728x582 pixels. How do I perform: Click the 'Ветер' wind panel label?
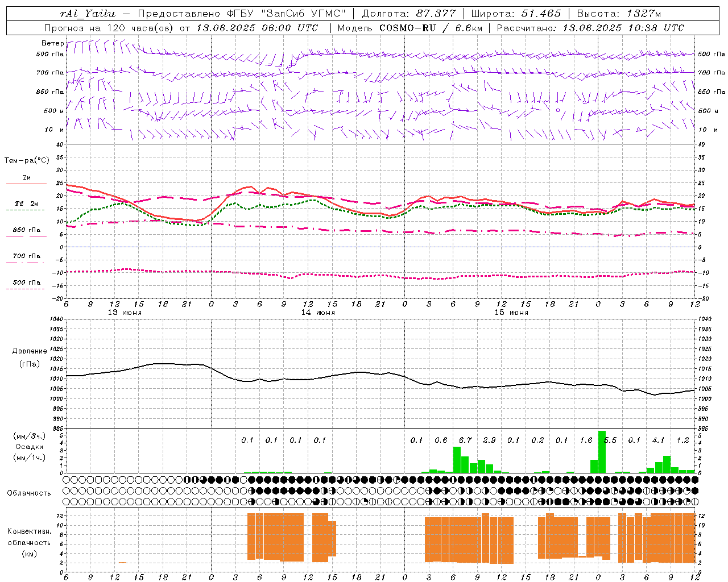click(52, 43)
